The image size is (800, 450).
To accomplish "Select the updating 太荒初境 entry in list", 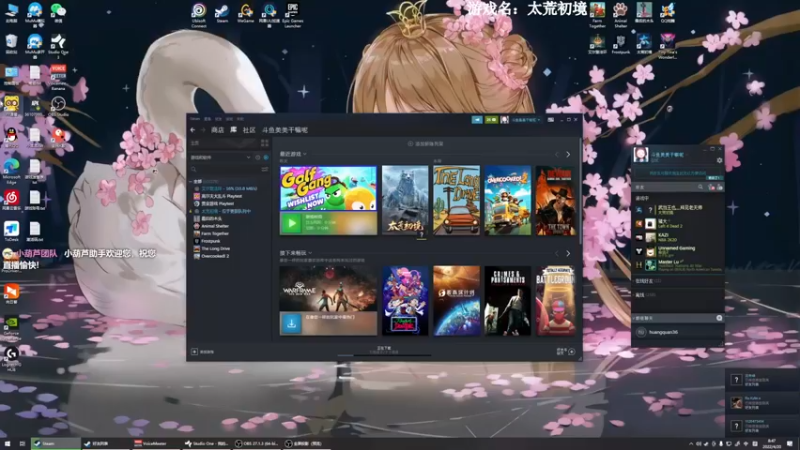I will pos(226,211).
